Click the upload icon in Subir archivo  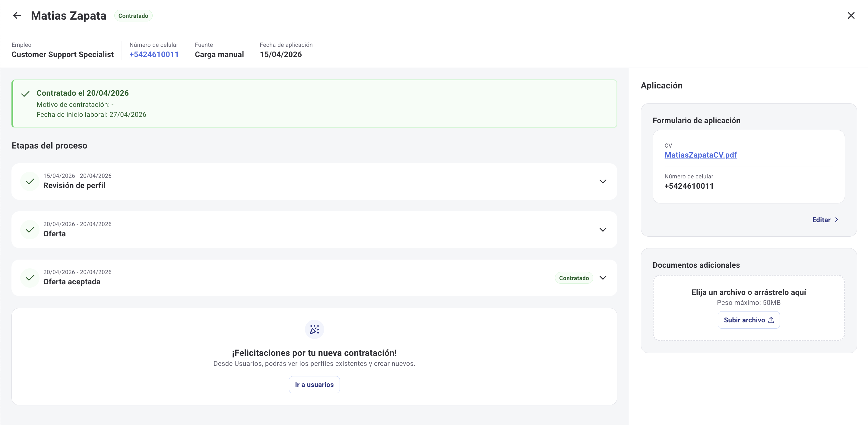771,320
